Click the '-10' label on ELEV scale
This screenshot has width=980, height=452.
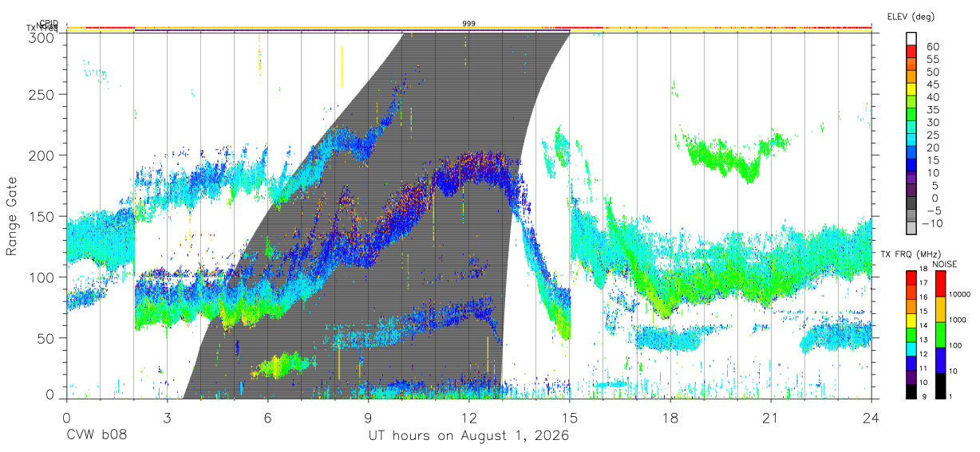point(933,222)
